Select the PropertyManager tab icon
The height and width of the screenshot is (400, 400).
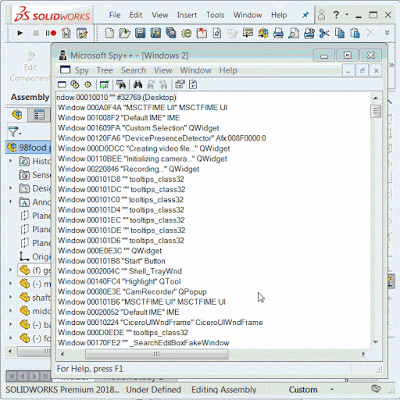[x=39, y=115]
